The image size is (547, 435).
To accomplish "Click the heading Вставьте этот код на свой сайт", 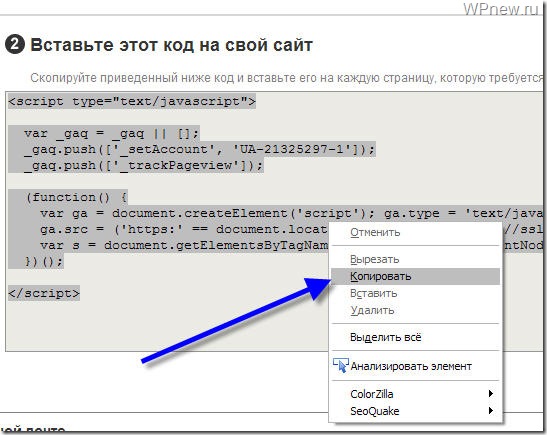I will (x=171, y=45).
